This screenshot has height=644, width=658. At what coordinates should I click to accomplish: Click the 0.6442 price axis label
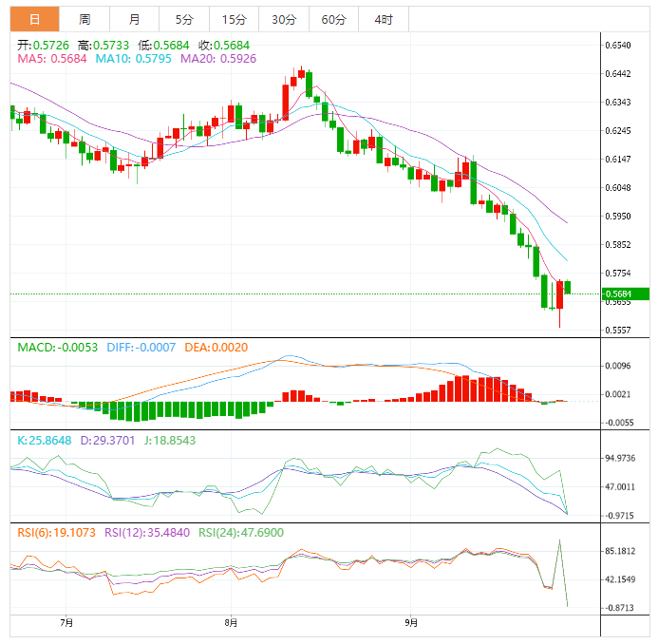pyautogui.click(x=618, y=74)
